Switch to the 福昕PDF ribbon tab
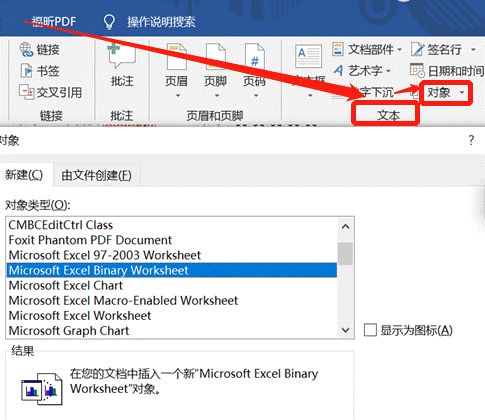This screenshot has width=485, height=420. pyautogui.click(x=54, y=22)
